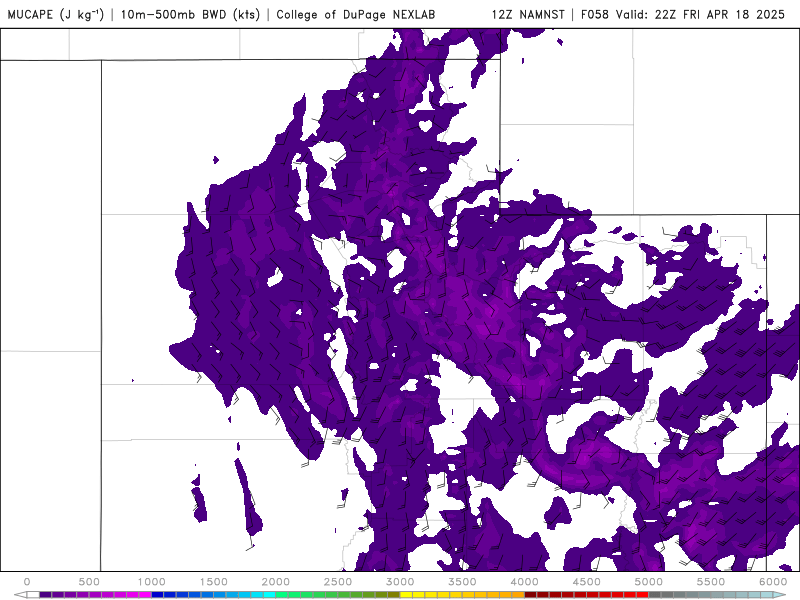Click the first dark red colorbar swatch

point(531,594)
